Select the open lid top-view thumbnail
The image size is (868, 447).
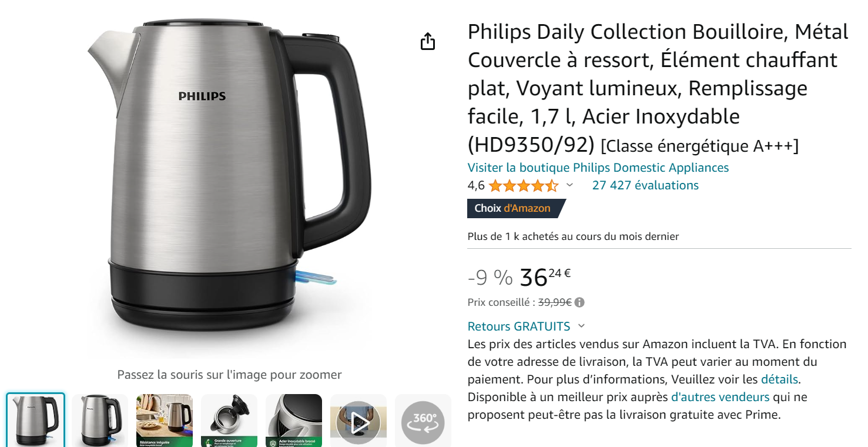click(x=229, y=421)
